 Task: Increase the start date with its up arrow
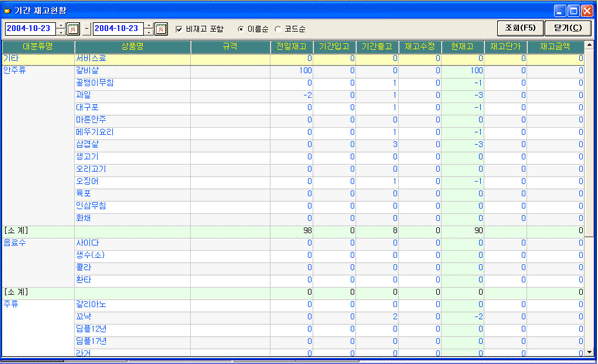click(61, 25)
